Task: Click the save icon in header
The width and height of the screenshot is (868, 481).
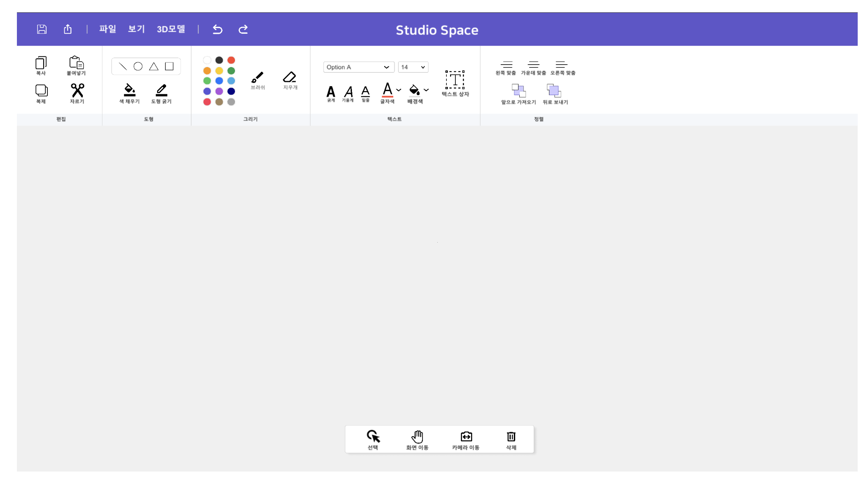Action: click(x=42, y=29)
